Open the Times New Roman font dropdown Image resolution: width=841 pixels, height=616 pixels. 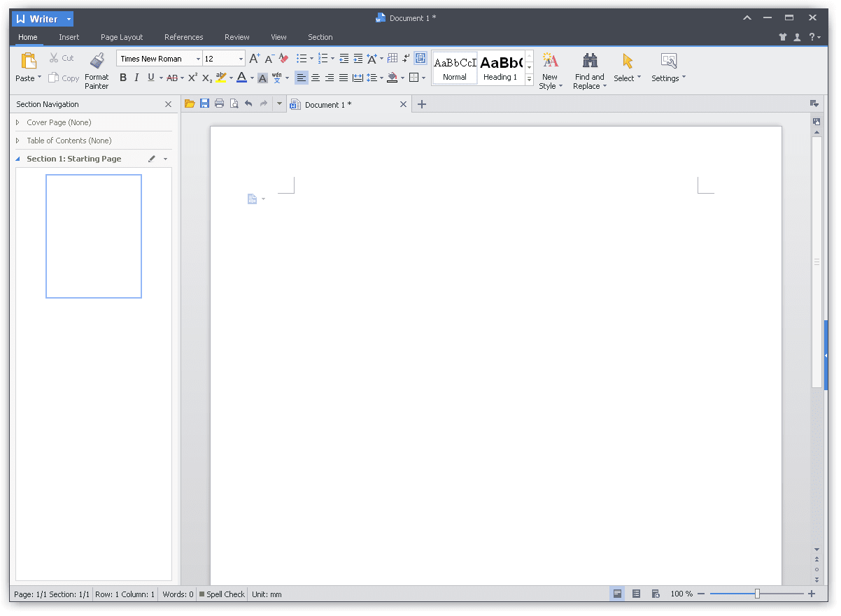198,59
